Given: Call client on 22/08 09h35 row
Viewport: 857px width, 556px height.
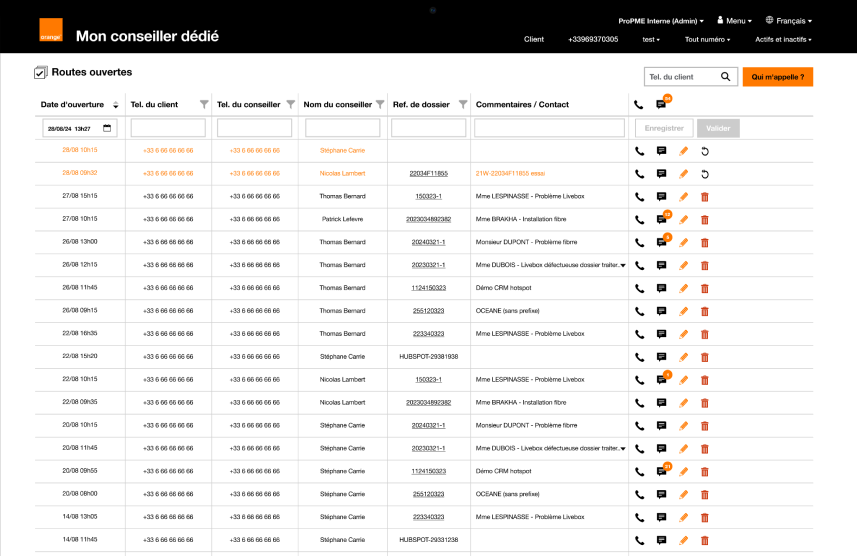Looking at the screenshot, I should pos(639,403).
